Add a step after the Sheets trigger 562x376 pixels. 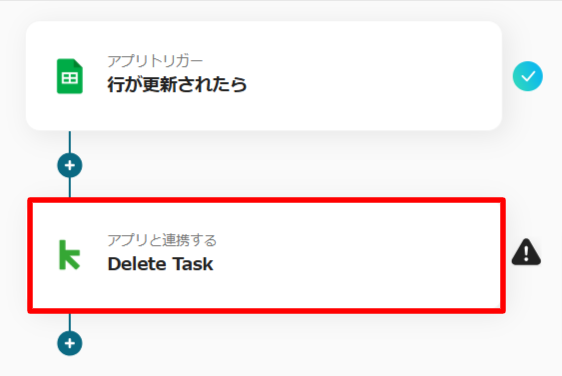pos(70,165)
